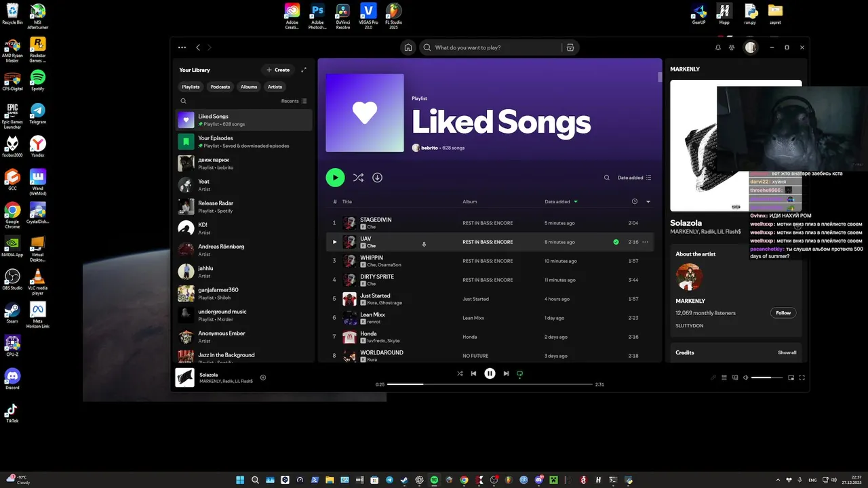Open Telegram from the taskbar
The height and width of the screenshot is (488, 868).
pyautogui.click(x=389, y=480)
